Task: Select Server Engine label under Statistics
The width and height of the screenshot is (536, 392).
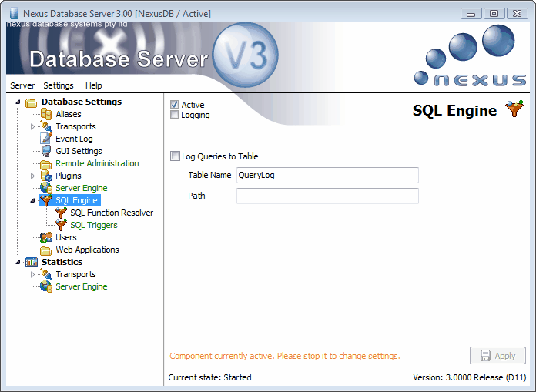Action: point(82,286)
